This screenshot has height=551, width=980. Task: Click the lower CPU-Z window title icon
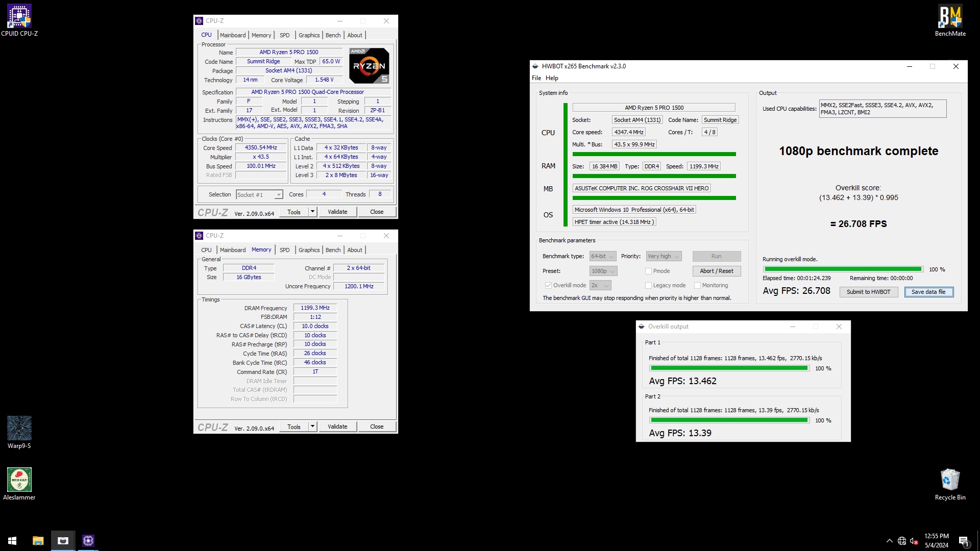pyautogui.click(x=199, y=236)
